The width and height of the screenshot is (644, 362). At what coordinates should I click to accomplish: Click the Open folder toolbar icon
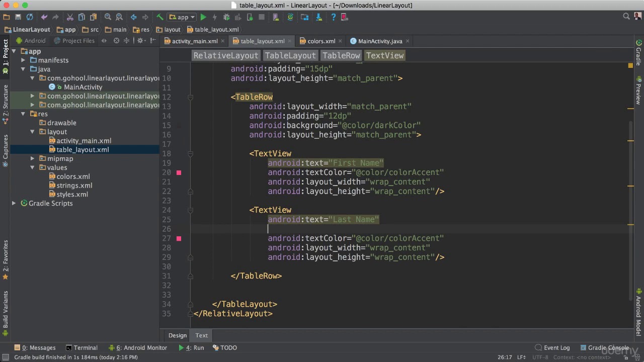click(x=7, y=17)
